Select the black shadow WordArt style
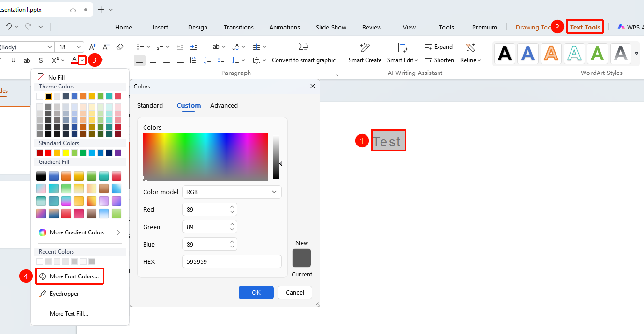The height and width of the screenshot is (334, 644). 505,53
